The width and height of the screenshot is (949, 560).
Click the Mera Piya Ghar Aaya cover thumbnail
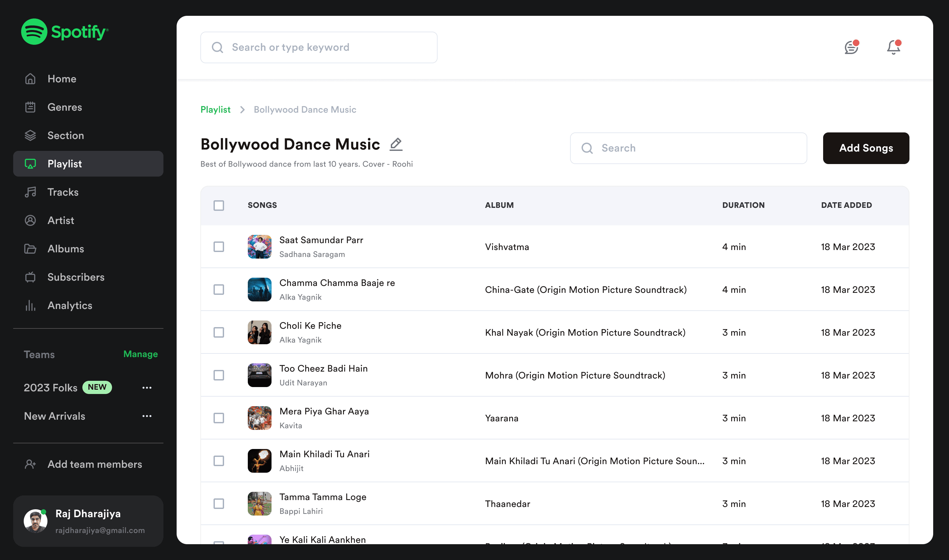260,418
